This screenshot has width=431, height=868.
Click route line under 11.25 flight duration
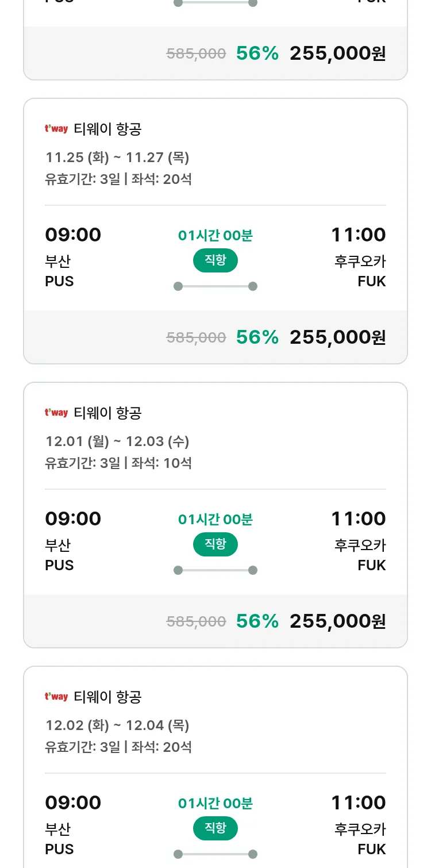(x=215, y=286)
